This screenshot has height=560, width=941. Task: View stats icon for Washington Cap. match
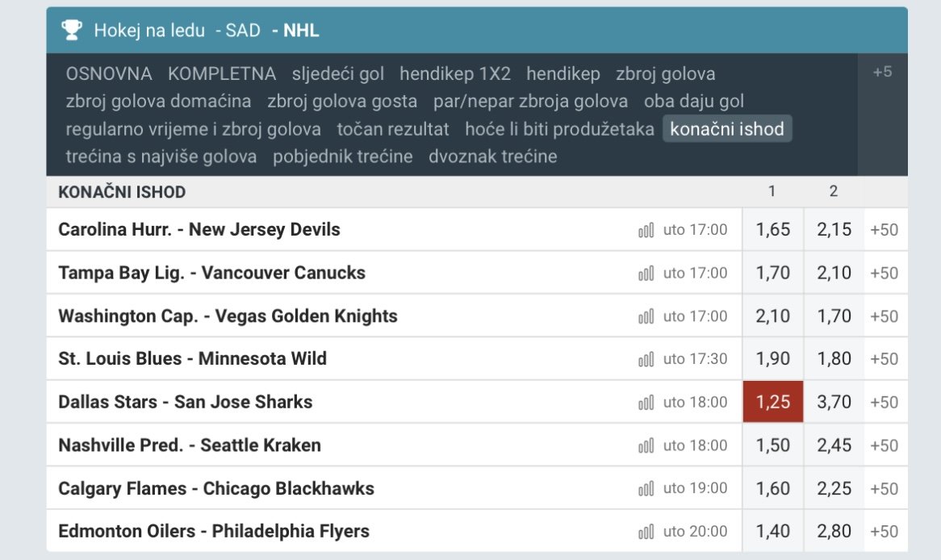point(646,316)
